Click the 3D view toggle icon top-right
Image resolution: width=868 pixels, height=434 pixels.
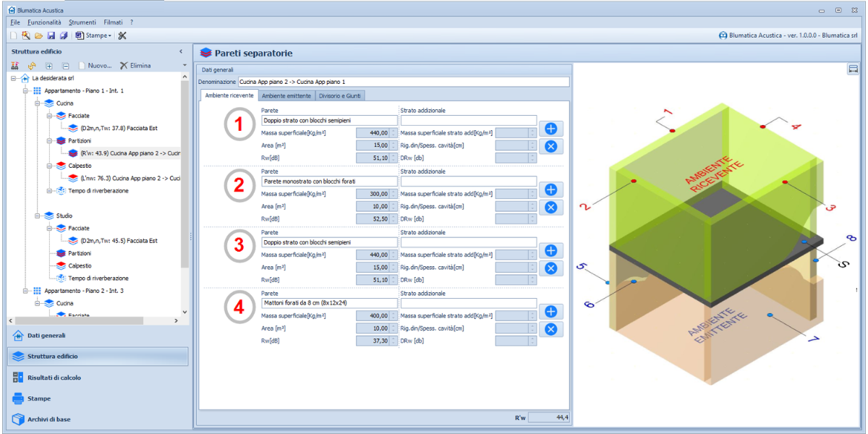(x=853, y=69)
